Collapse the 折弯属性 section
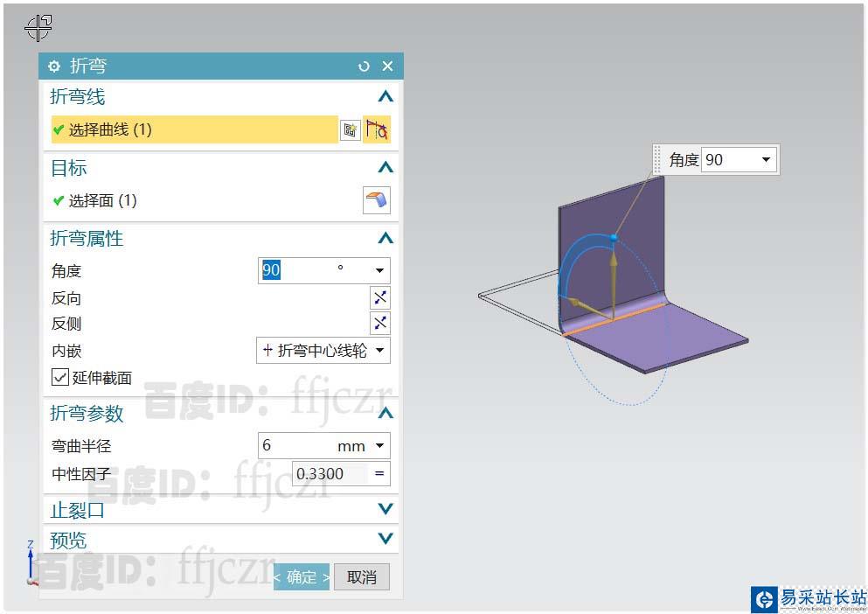This screenshot has width=868, height=614. coord(385,238)
